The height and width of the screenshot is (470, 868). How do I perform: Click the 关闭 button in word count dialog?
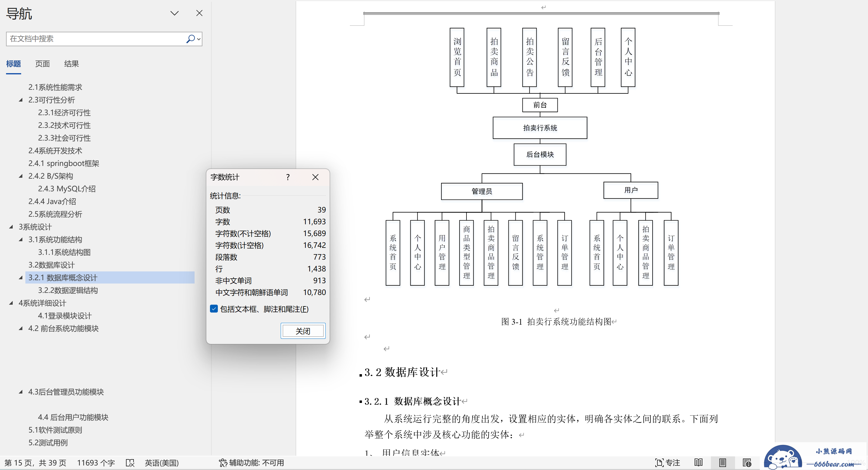tap(303, 331)
